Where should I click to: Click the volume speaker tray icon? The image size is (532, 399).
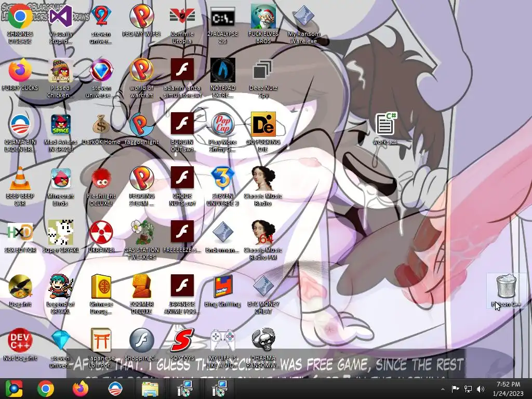click(481, 389)
